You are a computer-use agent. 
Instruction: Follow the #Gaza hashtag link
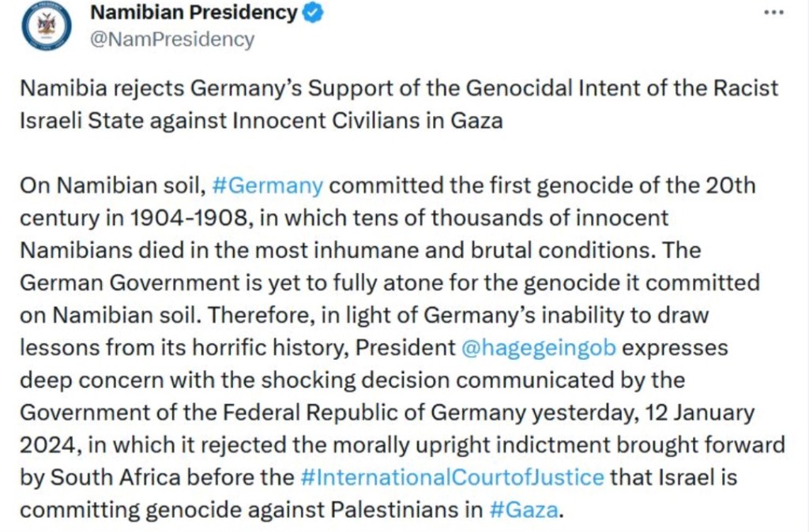coord(524,509)
